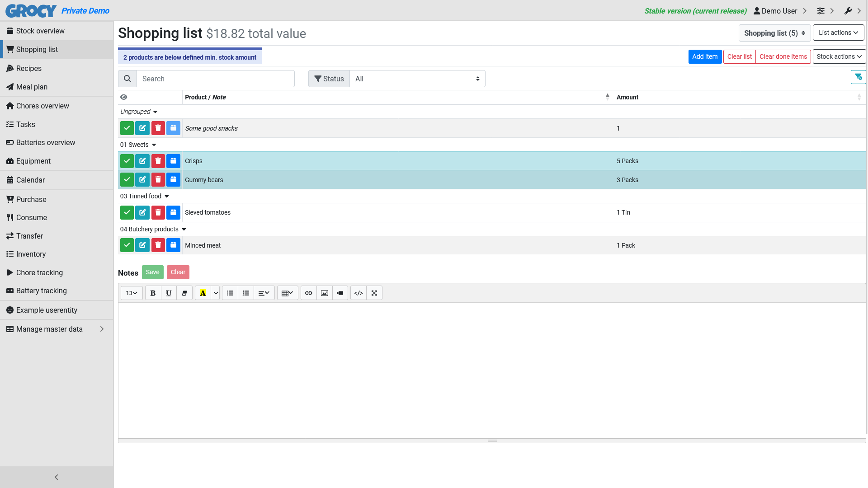This screenshot has height=488, width=868.
Task: Edit the Minced meat item
Action: coord(142,245)
